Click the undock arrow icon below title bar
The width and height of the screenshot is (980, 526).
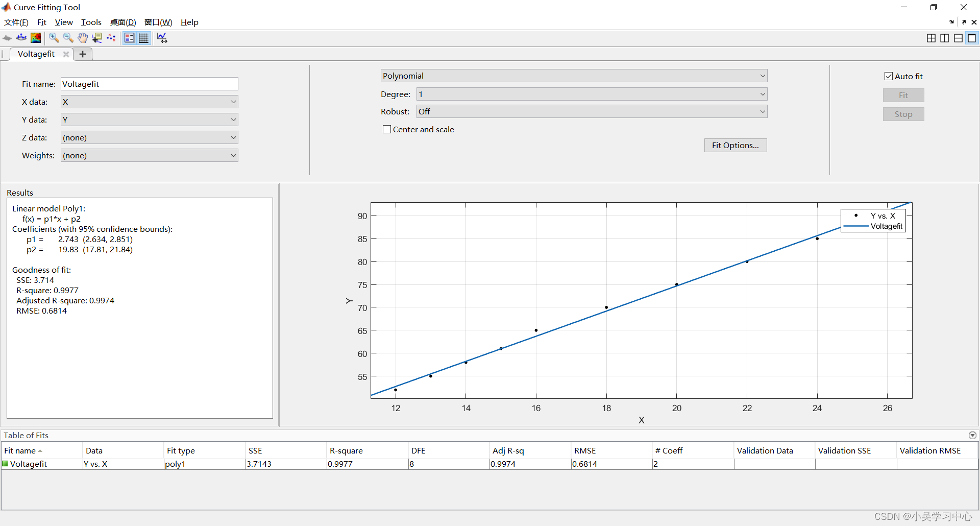click(x=964, y=22)
